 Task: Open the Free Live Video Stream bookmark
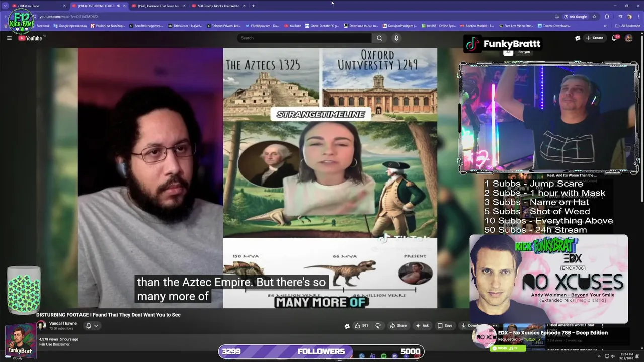click(516, 26)
